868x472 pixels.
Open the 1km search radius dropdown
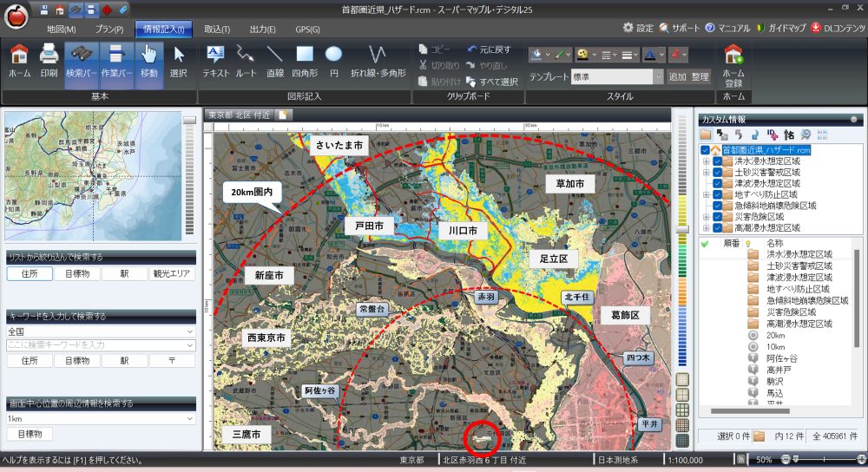(191, 418)
